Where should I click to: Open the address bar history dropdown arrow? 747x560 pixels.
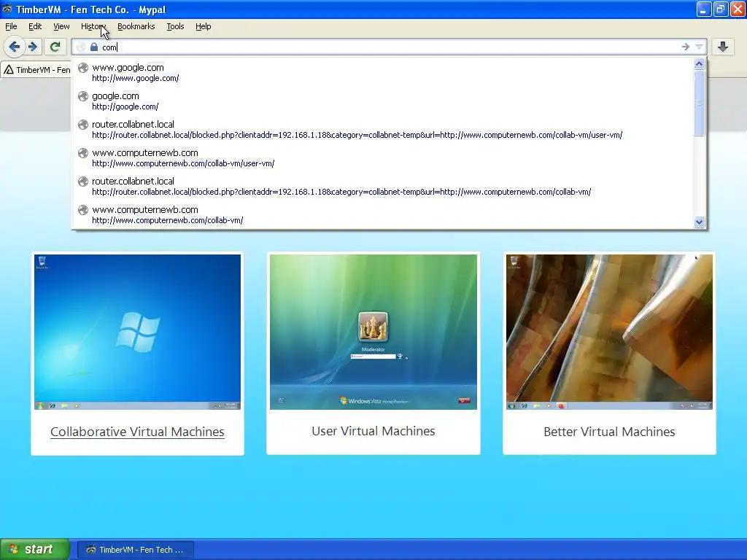click(x=699, y=47)
